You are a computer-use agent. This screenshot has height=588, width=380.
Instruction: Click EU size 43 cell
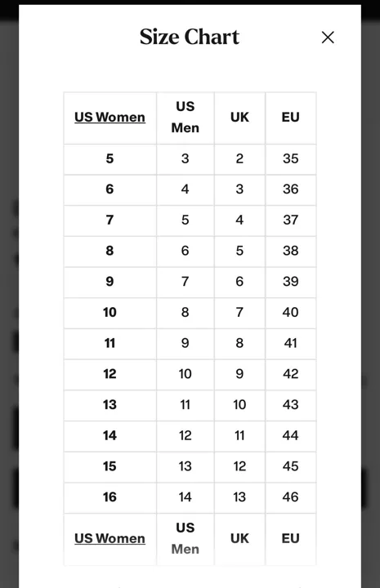click(291, 405)
